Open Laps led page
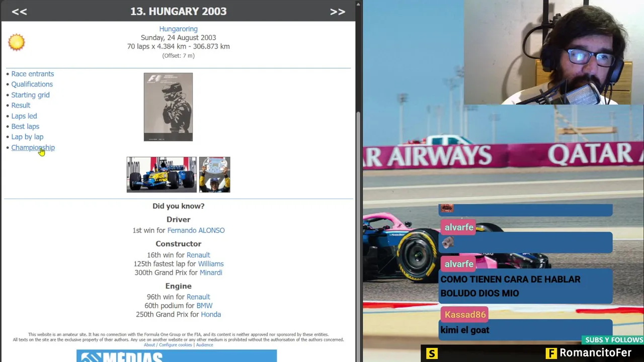Screen dimensions: 644x362 24,116
